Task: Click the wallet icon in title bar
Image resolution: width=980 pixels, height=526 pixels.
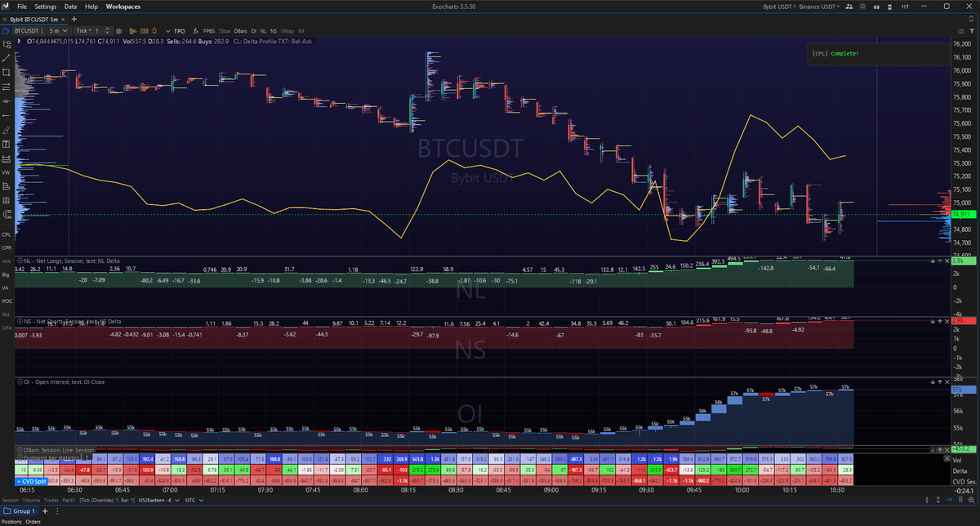Action: click(876, 7)
